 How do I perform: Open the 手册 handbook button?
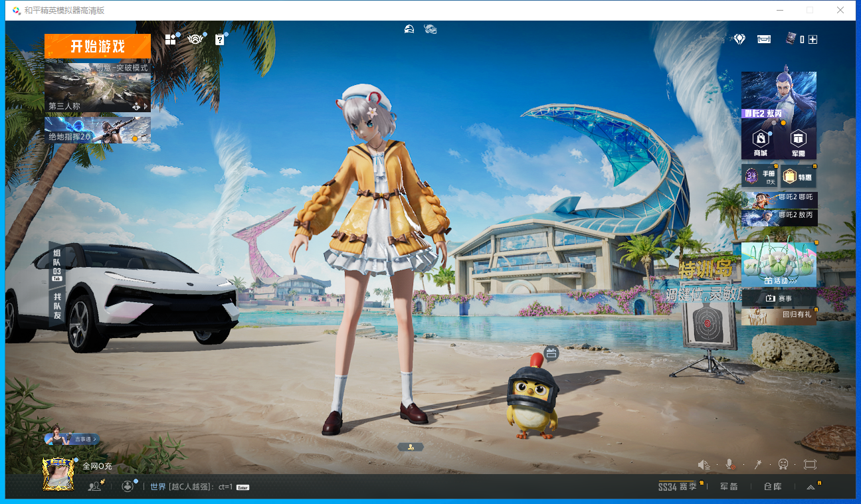760,176
